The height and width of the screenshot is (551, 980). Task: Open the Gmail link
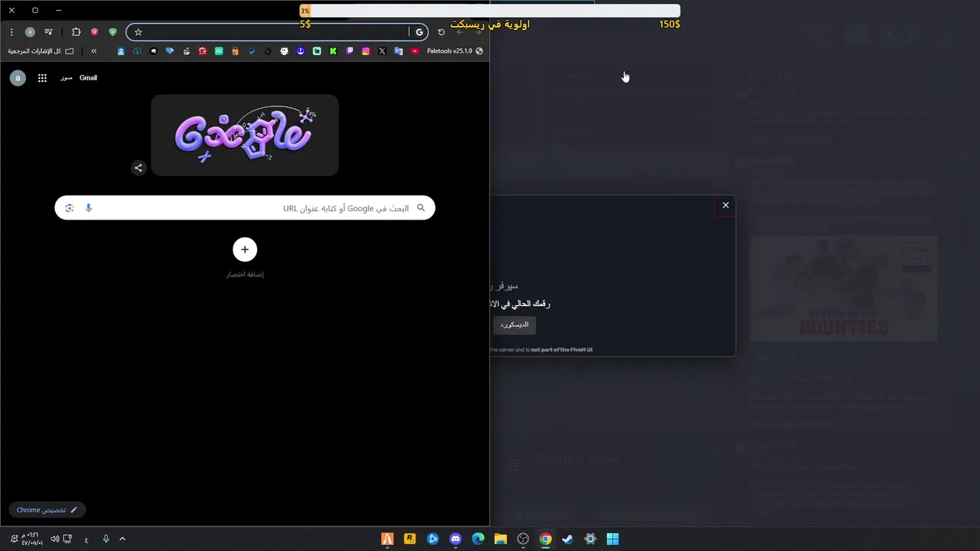coord(88,77)
